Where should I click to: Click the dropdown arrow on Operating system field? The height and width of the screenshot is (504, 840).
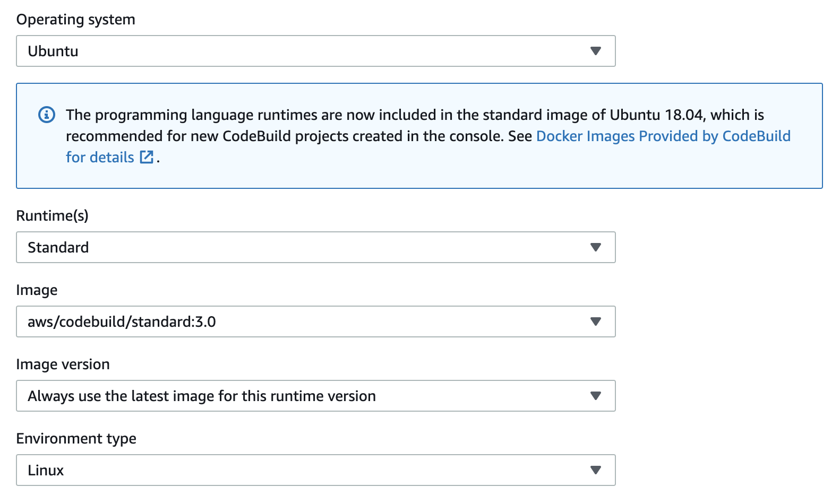tap(596, 51)
